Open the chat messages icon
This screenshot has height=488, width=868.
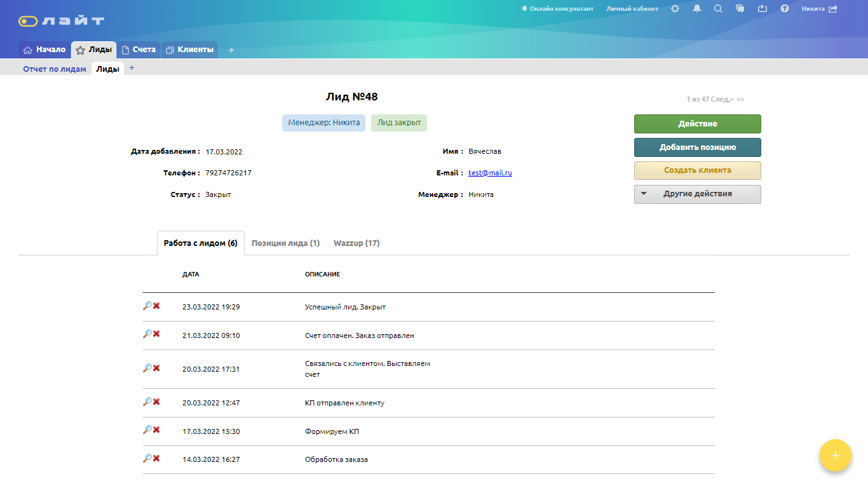[x=740, y=9]
